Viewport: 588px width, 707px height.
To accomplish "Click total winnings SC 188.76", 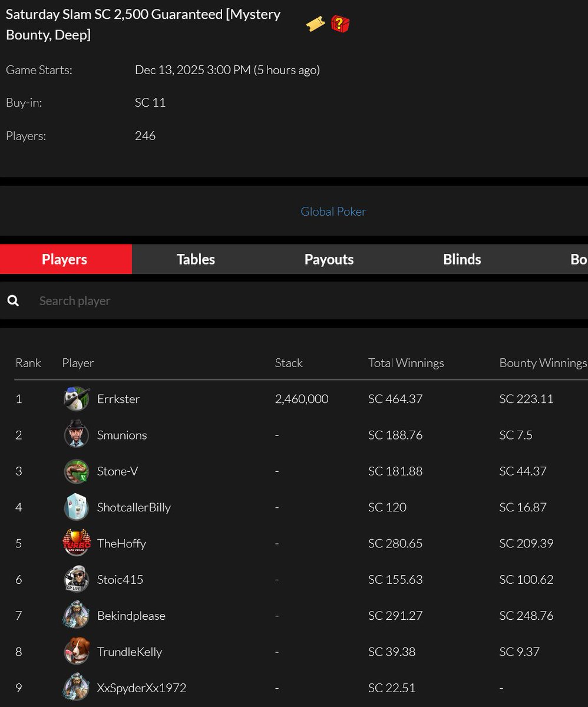I will [x=395, y=435].
